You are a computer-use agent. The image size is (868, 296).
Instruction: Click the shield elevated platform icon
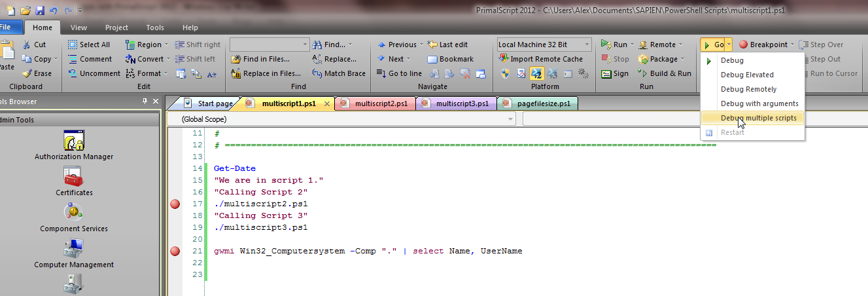click(505, 73)
